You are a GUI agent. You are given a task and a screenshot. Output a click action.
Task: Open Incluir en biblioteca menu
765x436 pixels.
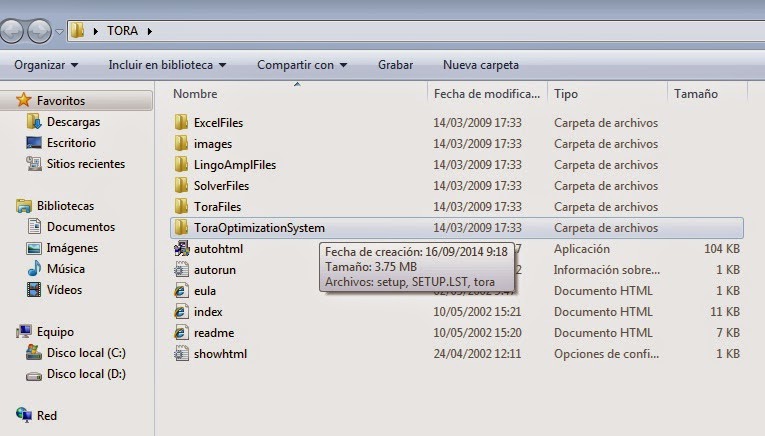(x=167, y=65)
